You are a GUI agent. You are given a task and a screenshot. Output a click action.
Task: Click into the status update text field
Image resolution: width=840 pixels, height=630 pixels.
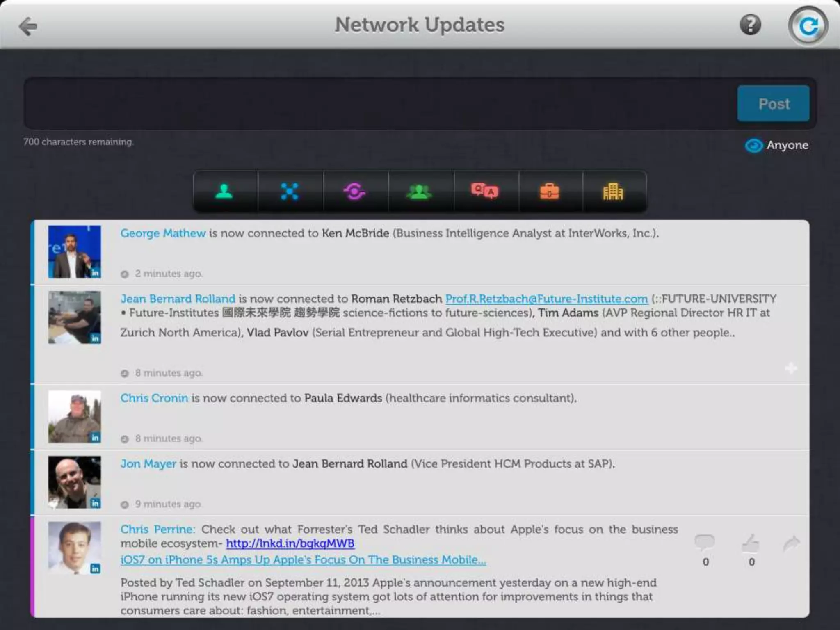379,103
